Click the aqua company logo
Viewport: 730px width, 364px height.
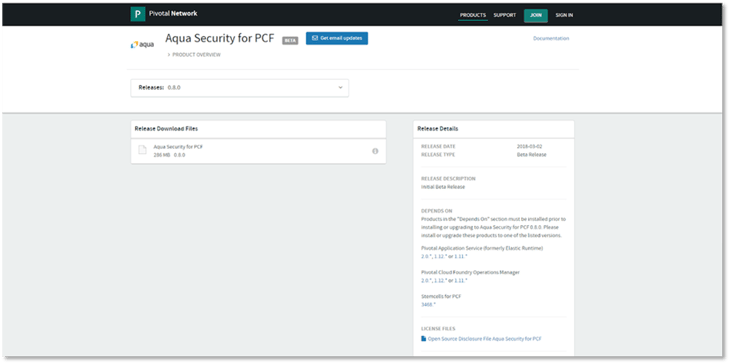[x=142, y=45]
